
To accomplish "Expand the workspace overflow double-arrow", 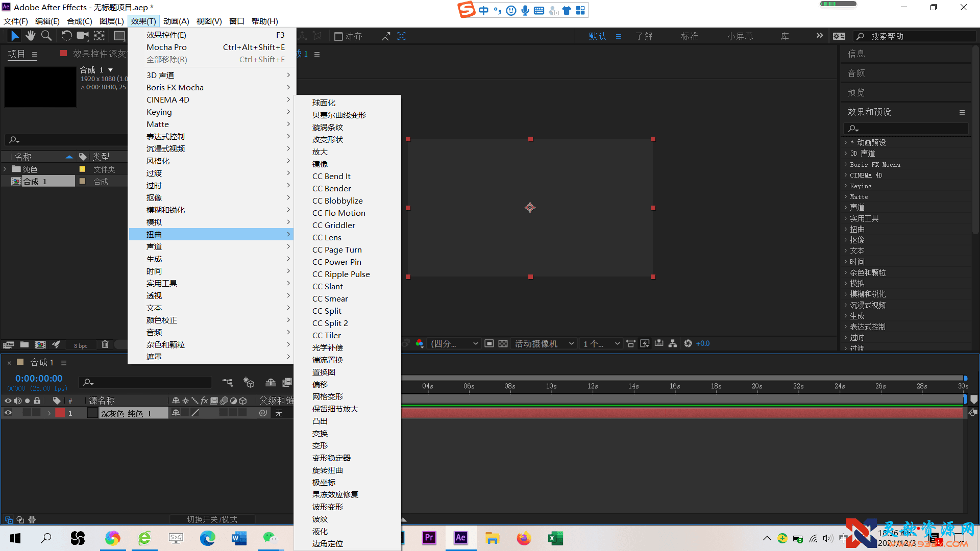I will (x=820, y=36).
